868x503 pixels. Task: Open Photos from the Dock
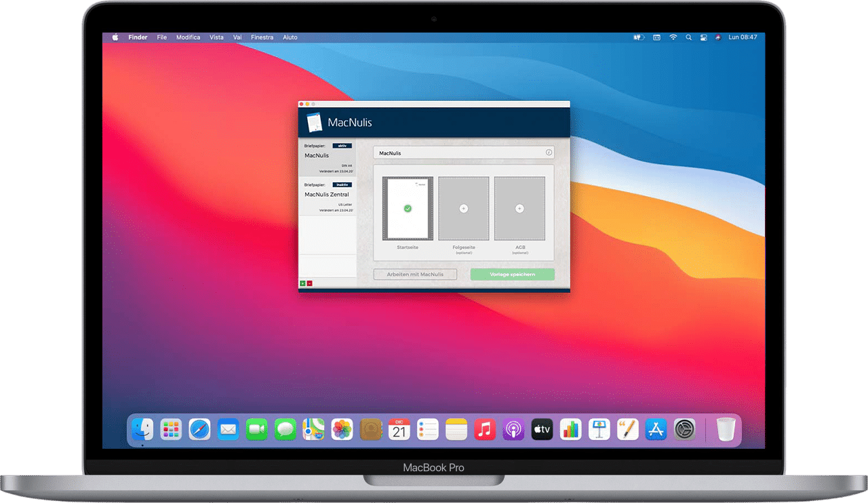click(342, 429)
